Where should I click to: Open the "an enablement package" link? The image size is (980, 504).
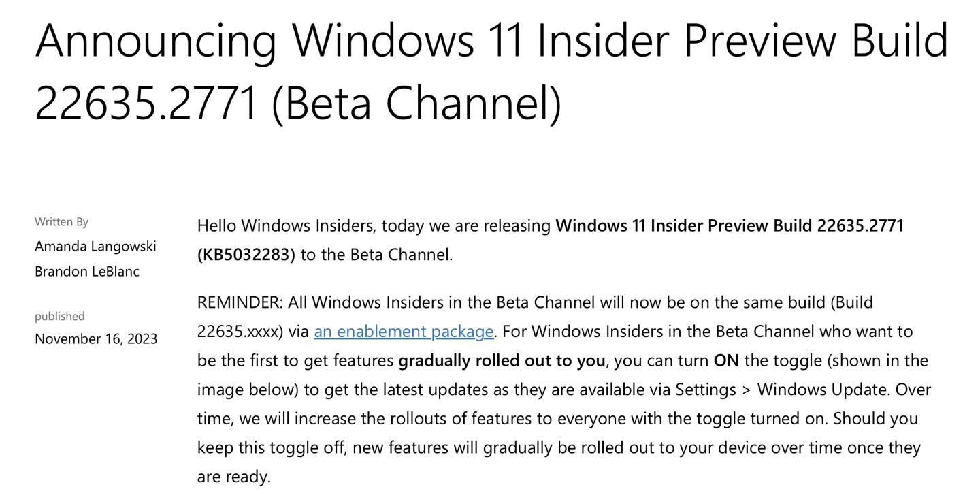[404, 332]
